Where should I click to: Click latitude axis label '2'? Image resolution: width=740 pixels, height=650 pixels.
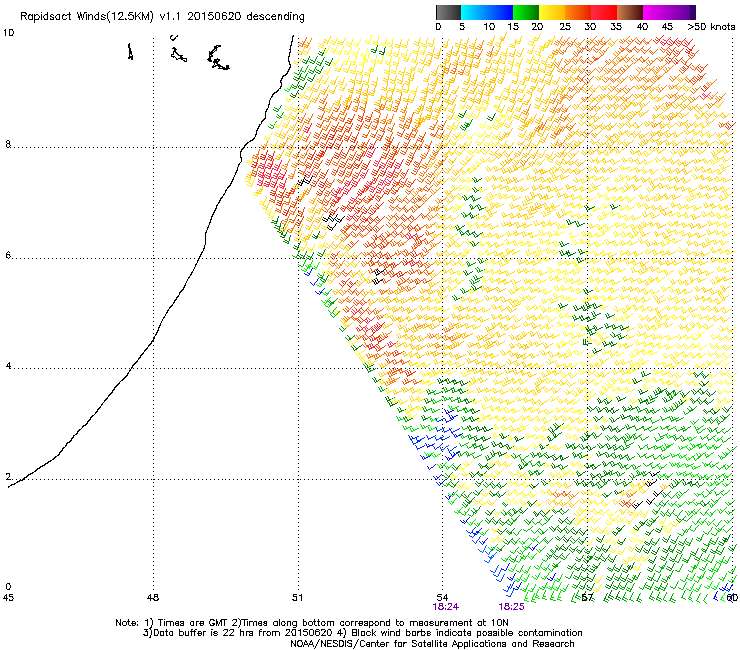[8, 477]
